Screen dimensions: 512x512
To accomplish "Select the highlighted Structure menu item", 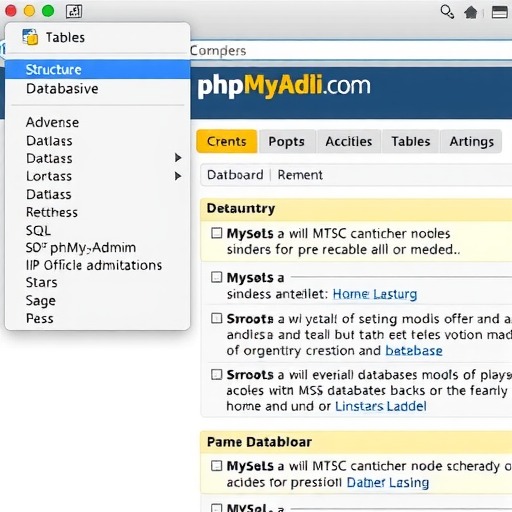I will [98, 69].
